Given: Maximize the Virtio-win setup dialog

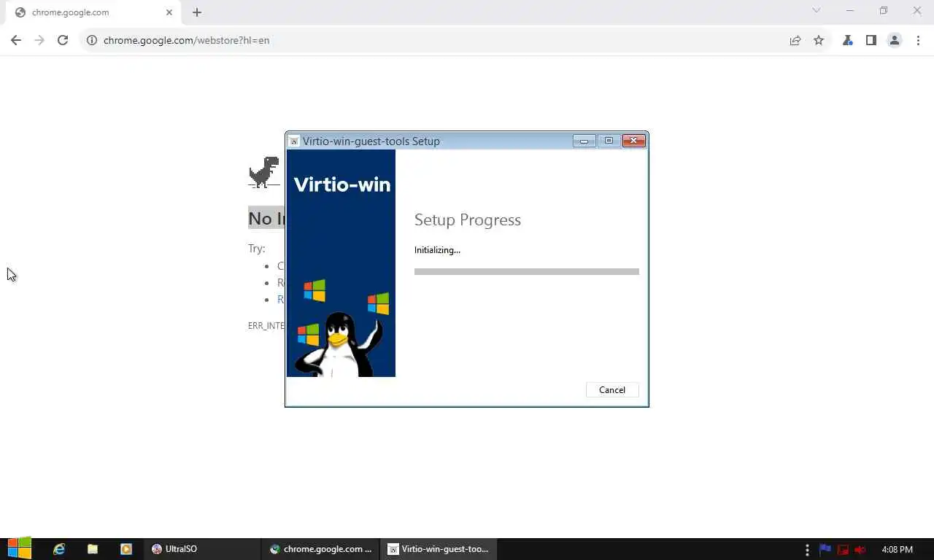Looking at the screenshot, I should tap(609, 141).
